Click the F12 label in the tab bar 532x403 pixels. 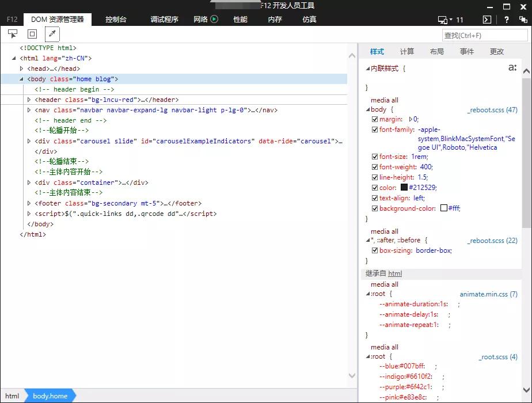click(12, 20)
